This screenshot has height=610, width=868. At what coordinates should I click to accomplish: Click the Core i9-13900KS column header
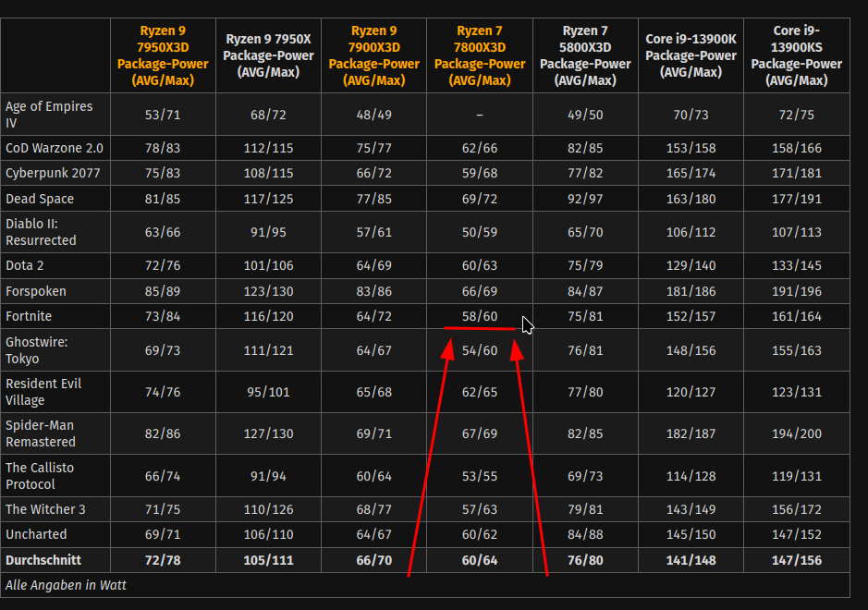point(797,55)
